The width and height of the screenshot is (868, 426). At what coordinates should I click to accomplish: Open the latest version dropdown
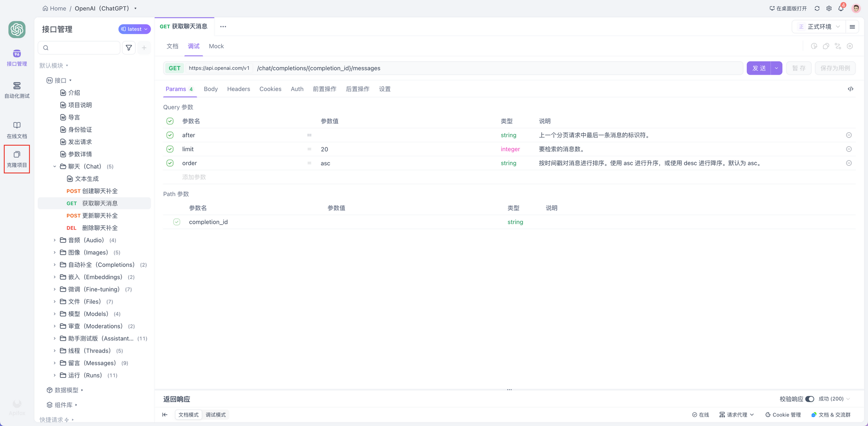click(x=135, y=29)
